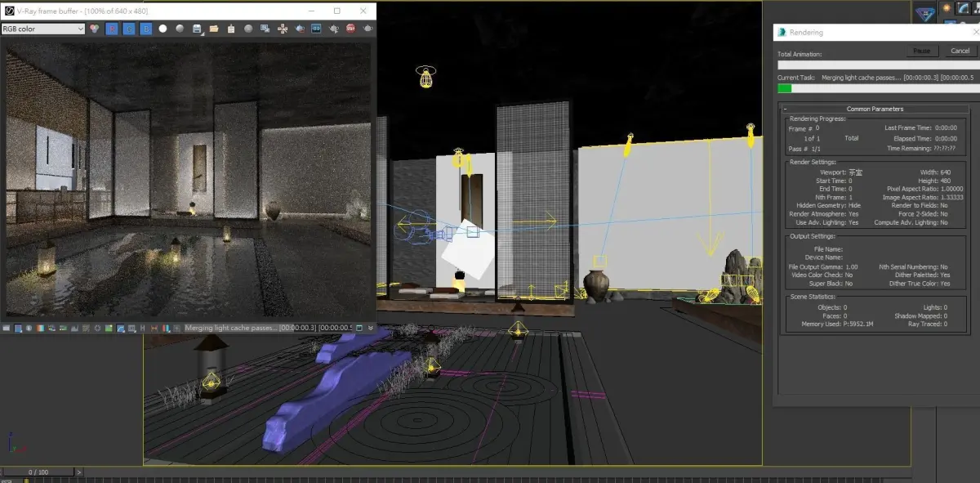The height and width of the screenshot is (483, 980).
Task: Click the 0 / 100 time slider
Action: click(x=38, y=472)
